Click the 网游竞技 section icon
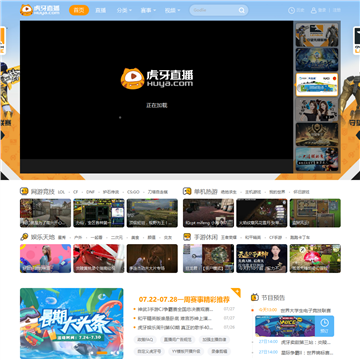360x360 pixels. 24,191
